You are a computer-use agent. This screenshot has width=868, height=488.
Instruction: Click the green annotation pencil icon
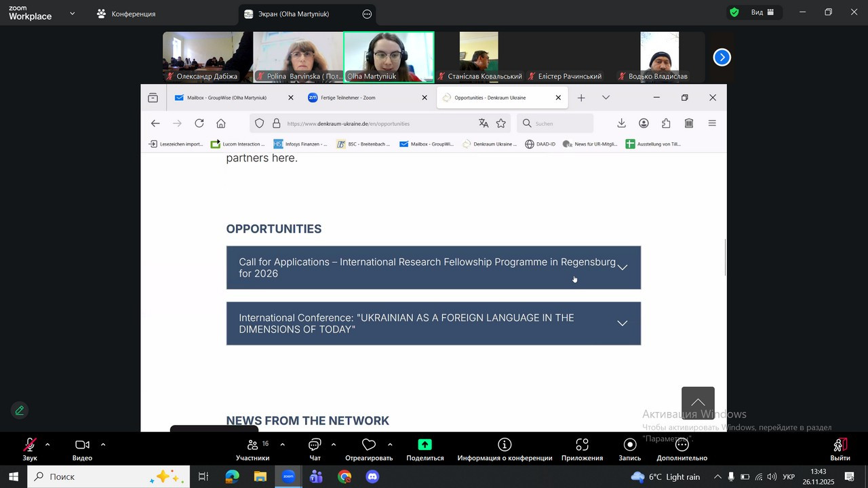click(x=20, y=410)
